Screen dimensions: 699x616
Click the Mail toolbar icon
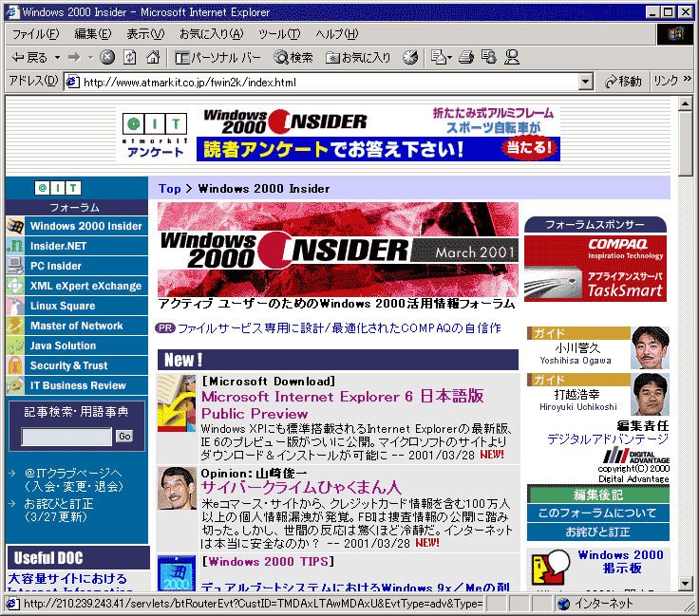point(439,58)
